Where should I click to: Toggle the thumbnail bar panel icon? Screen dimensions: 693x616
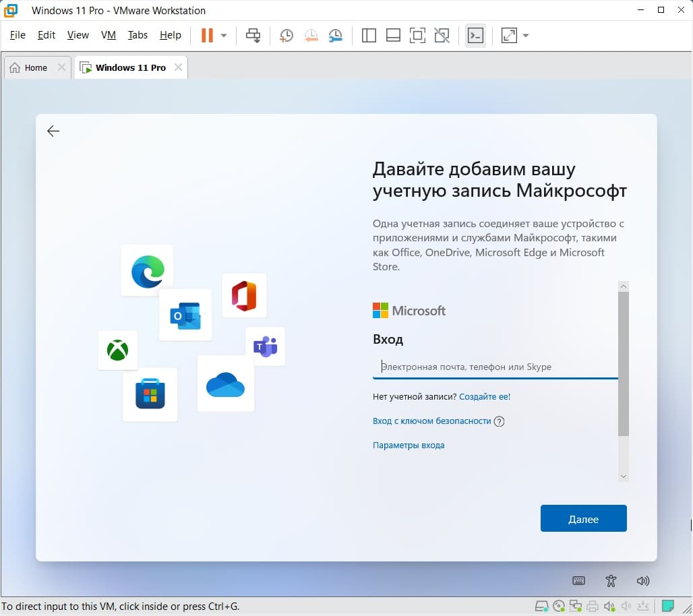pos(393,35)
